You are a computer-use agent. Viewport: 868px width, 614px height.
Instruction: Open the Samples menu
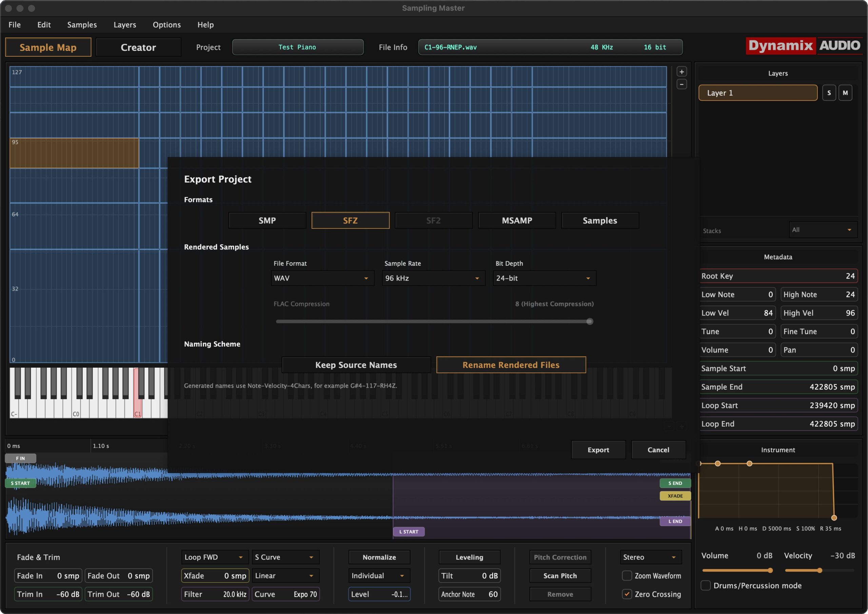(x=82, y=25)
